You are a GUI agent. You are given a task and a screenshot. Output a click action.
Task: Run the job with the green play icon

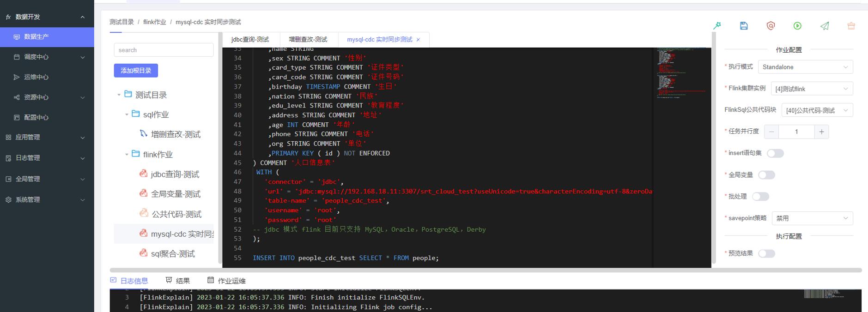pyautogui.click(x=797, y=26)
